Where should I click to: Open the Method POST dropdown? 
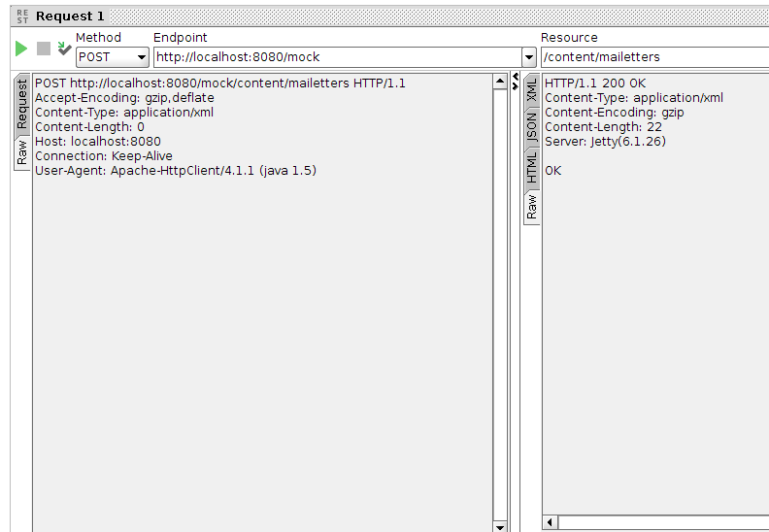(x=112, y=57)
